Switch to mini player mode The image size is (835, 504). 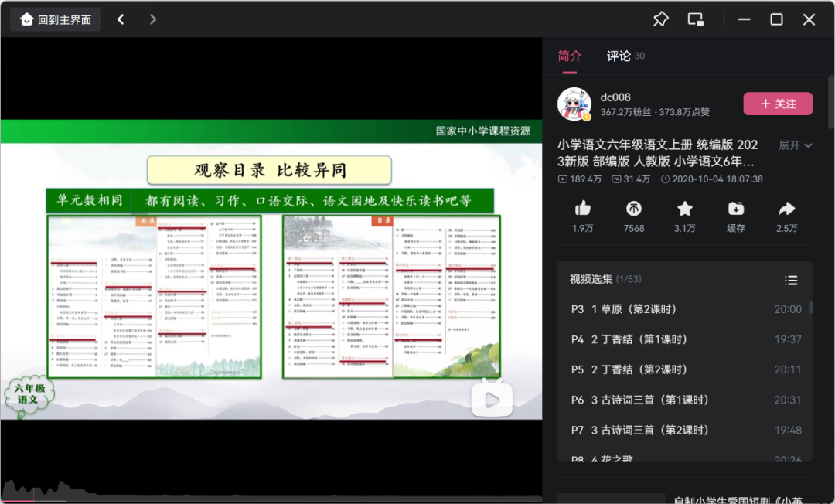[x=696, y=19]
